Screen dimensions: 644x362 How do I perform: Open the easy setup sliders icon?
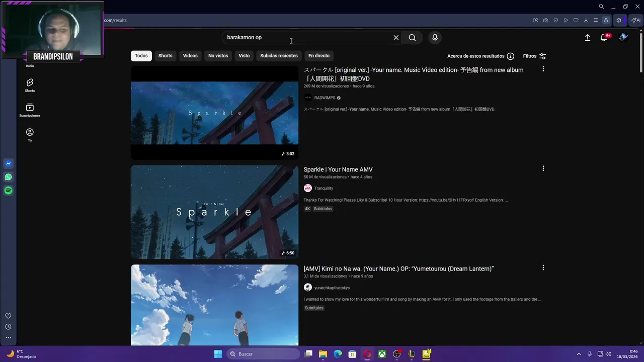tap(596, 20)
